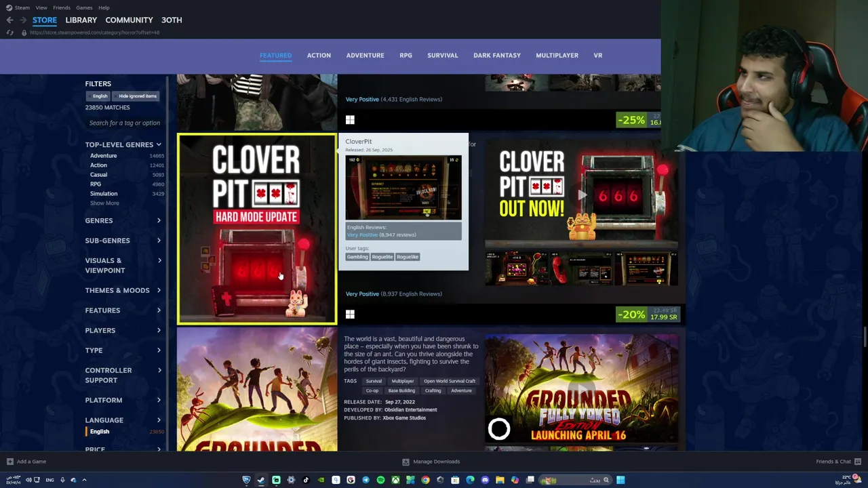Click the Manage Downloads link
Image resolution: width=868 pixels, height=488 pixels.
click(x=437, y=462)
